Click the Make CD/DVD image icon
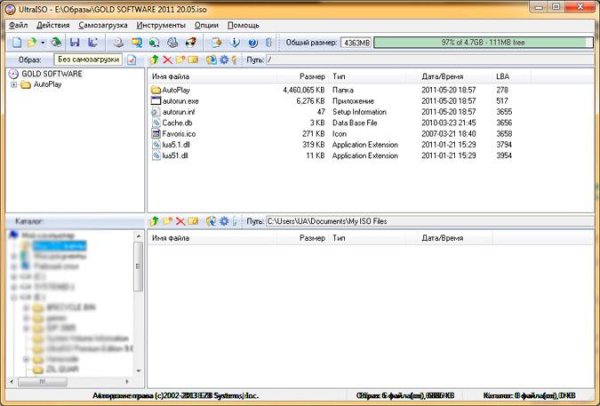The height and width of the screenshot is (406, 600). (x=118, y=42)
